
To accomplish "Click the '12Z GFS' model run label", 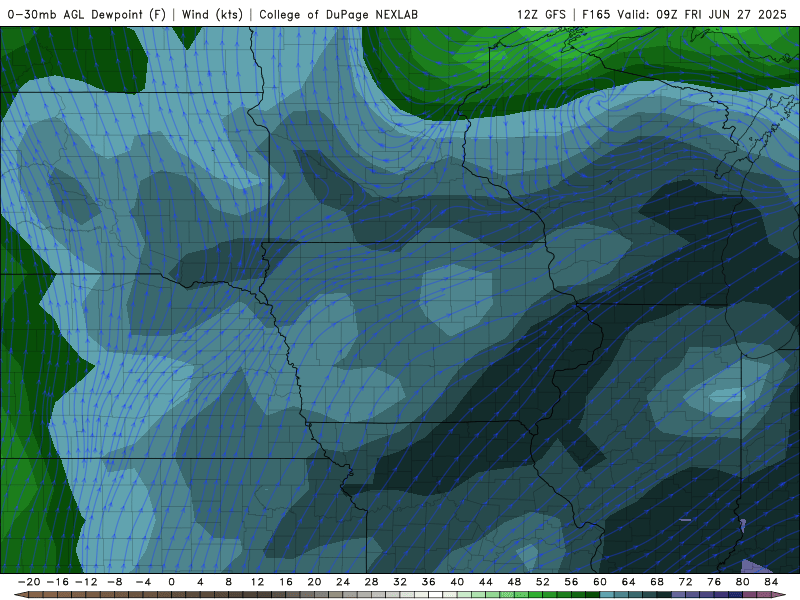I will [541, 14].
